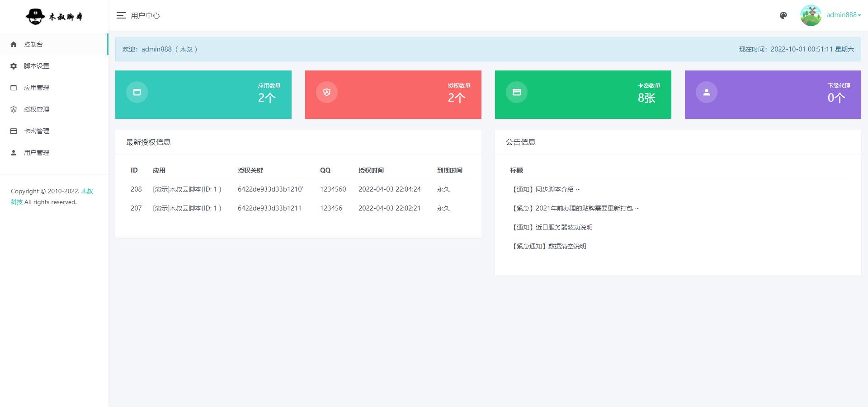Open the theme color palette icon

pyautogui.click(x=783, y=15)
